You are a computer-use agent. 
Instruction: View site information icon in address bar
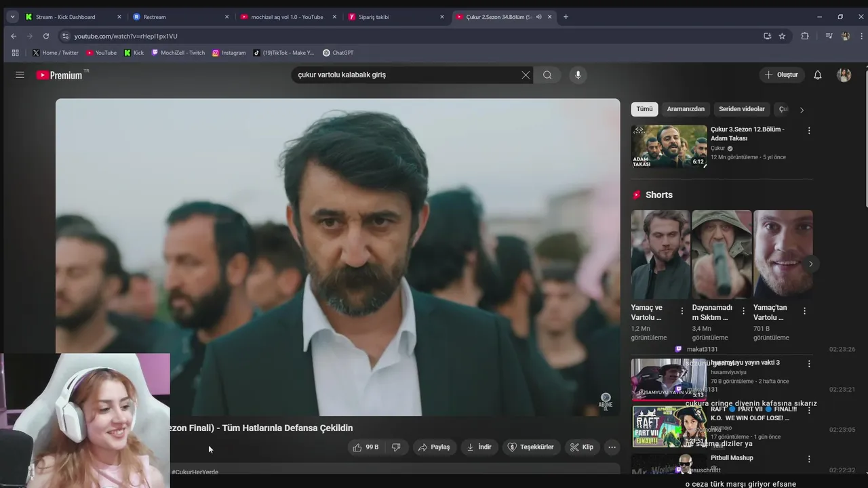pos(65,36)
